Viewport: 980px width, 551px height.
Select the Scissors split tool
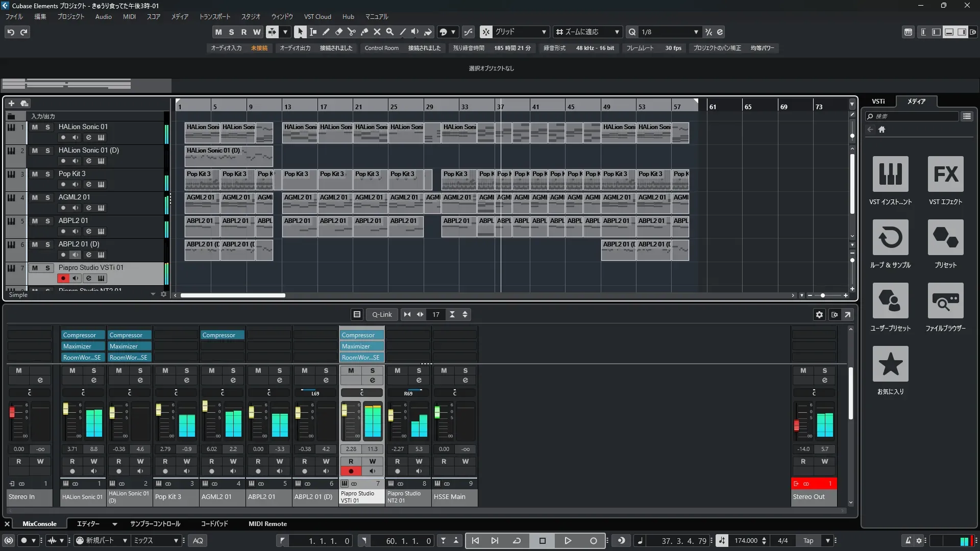(351, 32)
